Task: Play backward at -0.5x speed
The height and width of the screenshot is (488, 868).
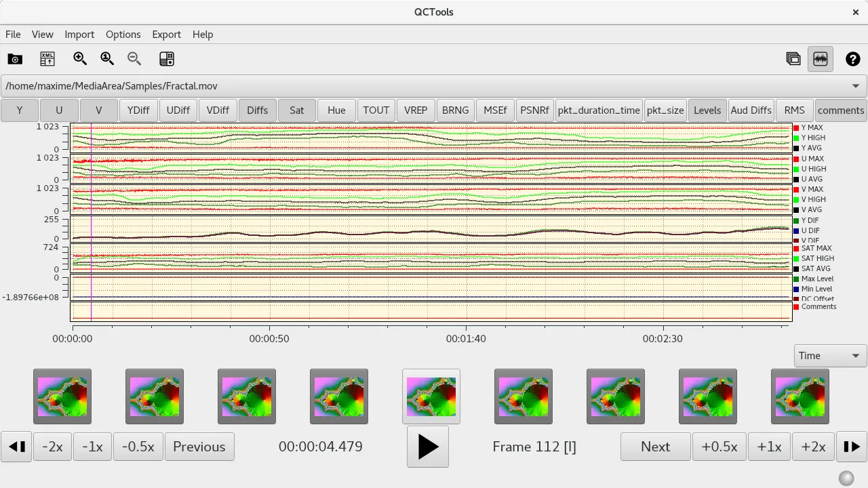Action: click(138, 447)
